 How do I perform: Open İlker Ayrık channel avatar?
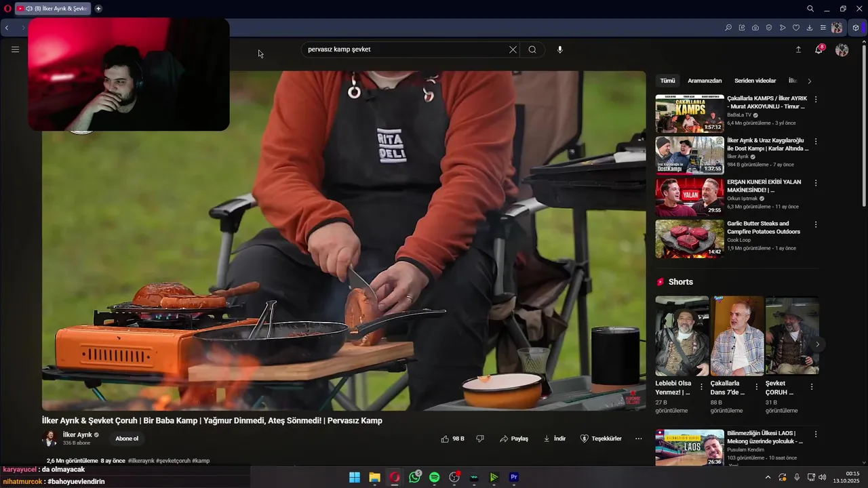pyautogui.click(x=50, y=439)
